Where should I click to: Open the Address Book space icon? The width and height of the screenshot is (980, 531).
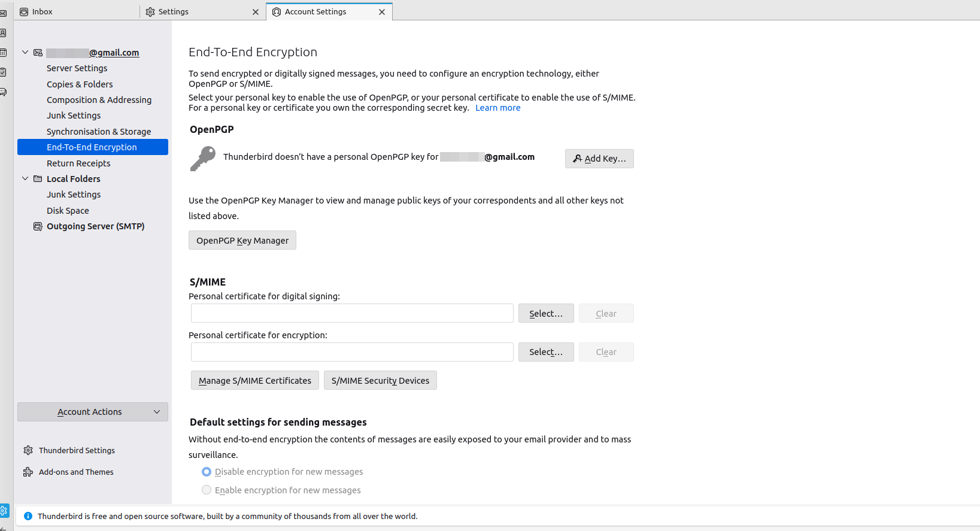tap(3, 33)
